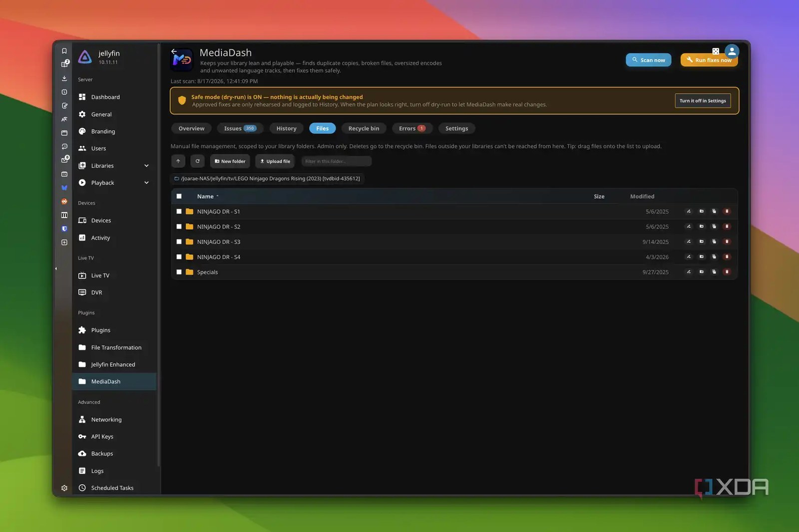799x532 pixels.
Task: Open the API Keys page
Action: click(114, 437)
